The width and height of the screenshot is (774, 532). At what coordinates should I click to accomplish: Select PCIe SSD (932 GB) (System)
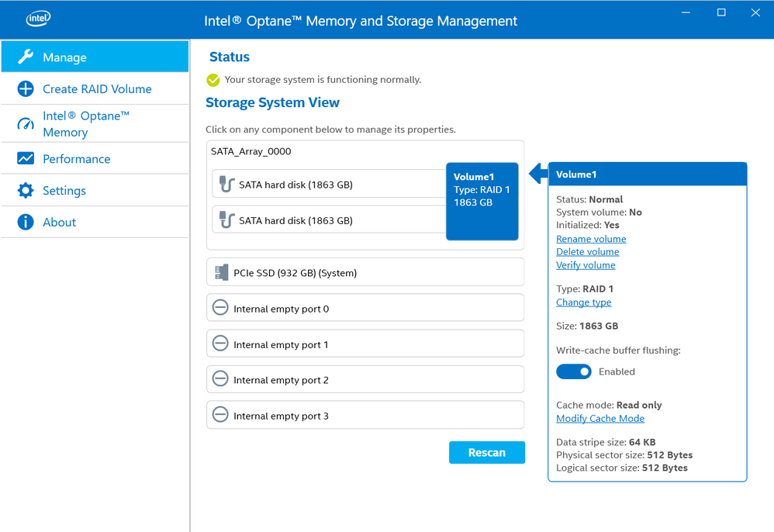pos(365,272)
